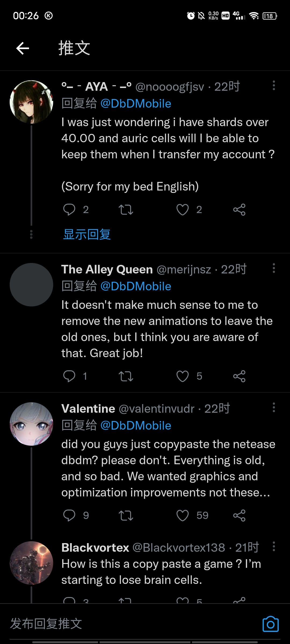Reply to AYA's tweet about shards
Viewport: 290px width, 644px height.
[69, 210]
